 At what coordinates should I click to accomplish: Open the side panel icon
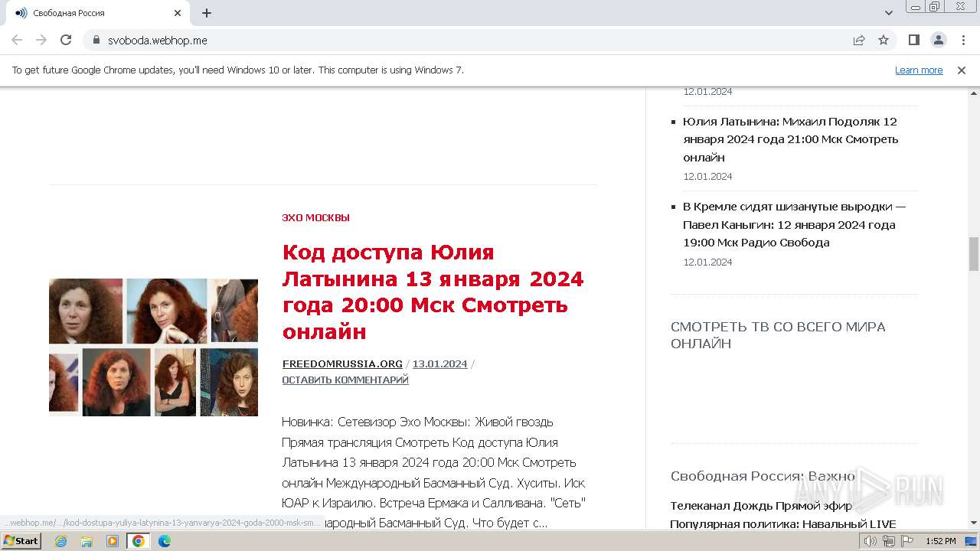[x=914, y=40]
